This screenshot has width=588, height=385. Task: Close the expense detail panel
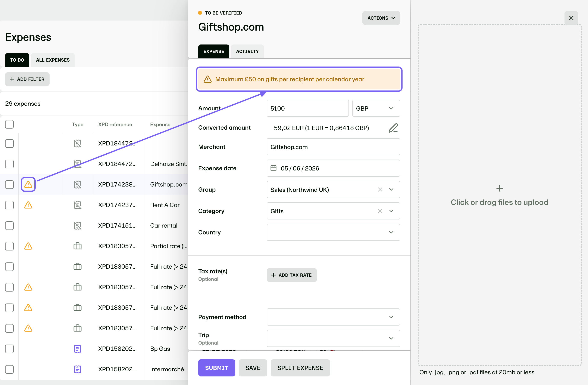(571, 18)
